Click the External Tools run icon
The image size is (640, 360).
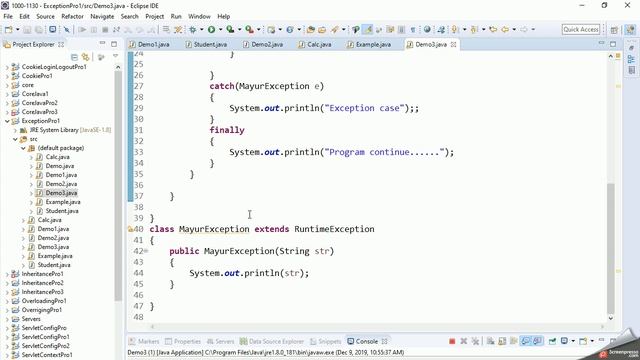click(x=249, y=29)
